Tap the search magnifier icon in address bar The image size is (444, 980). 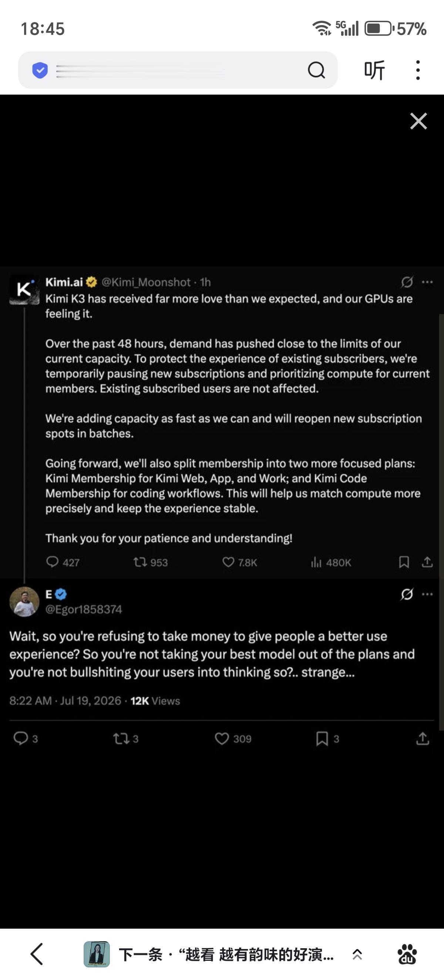pos(316,70)
